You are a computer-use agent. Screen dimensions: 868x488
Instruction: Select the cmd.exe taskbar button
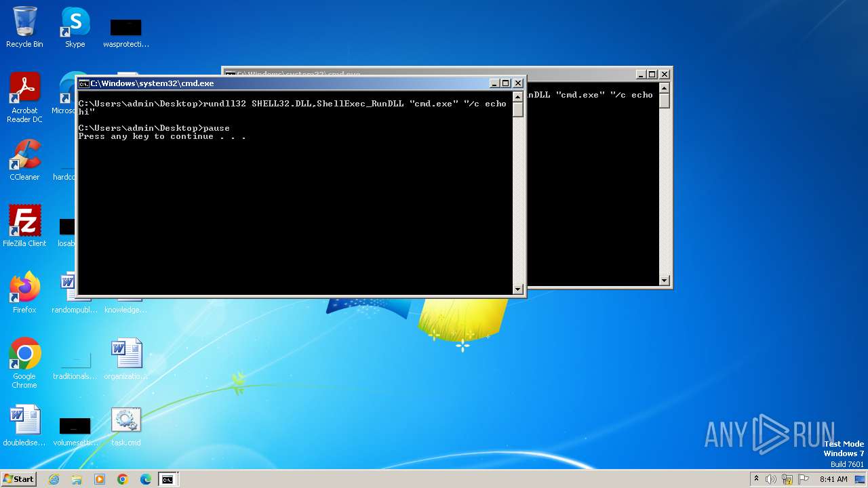click(167, 479)
